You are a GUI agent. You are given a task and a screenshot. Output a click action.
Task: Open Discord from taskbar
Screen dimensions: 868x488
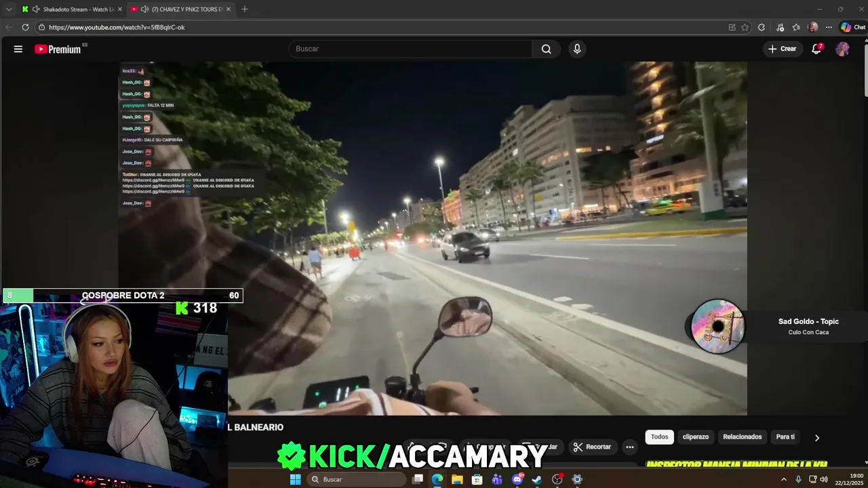pos(517,479)
